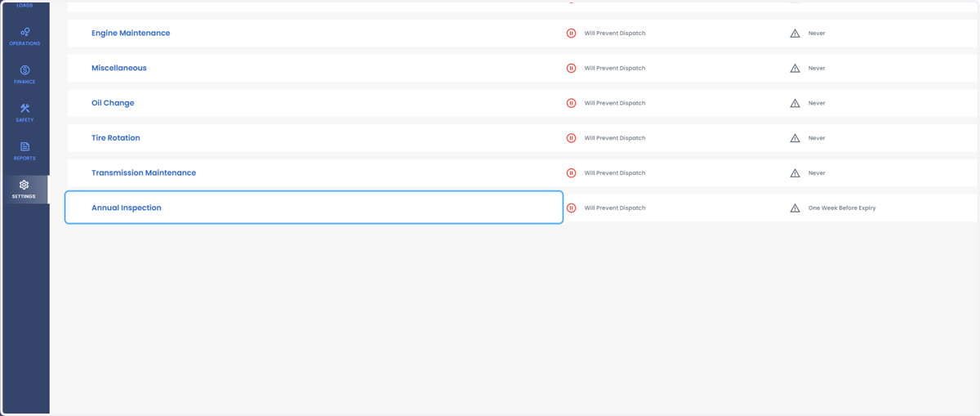
Task: Click the warning triangle for Oil Change
Action: (795, 103)
